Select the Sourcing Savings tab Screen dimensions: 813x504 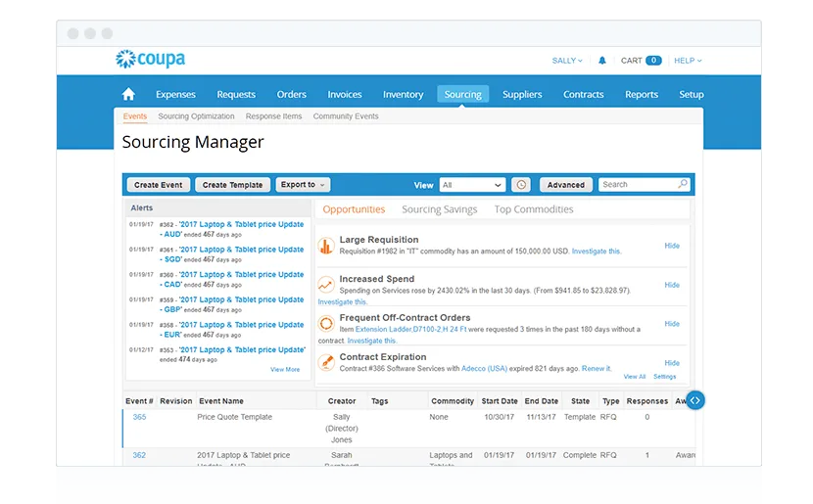point(439,209)
